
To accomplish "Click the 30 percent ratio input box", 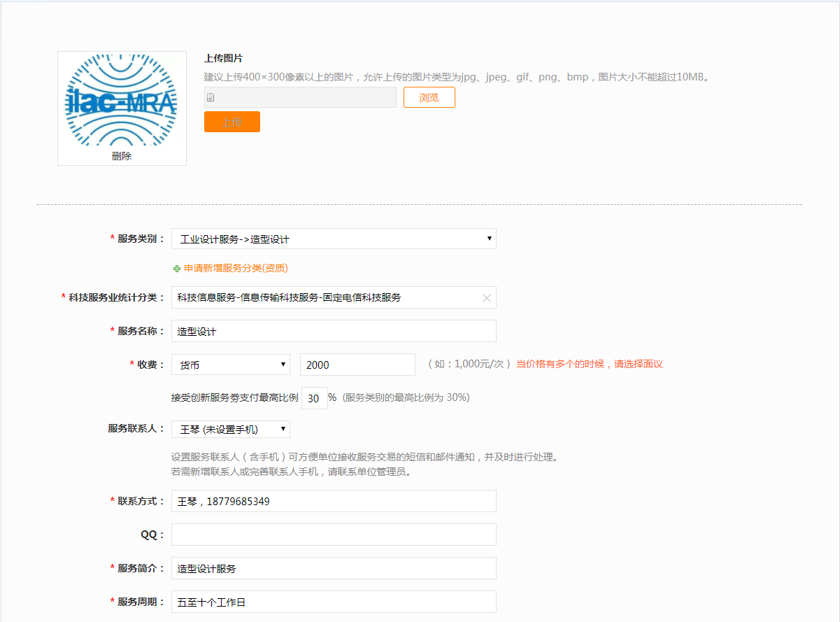I will (x=315, y=398).
